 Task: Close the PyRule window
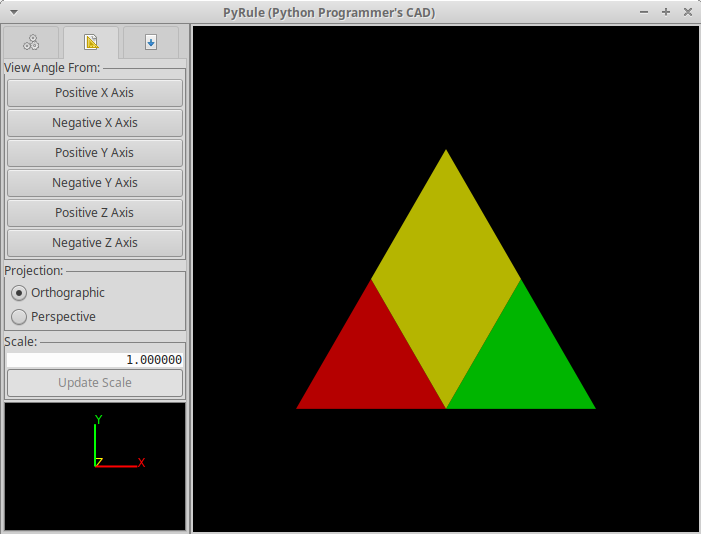pos(688,12)
